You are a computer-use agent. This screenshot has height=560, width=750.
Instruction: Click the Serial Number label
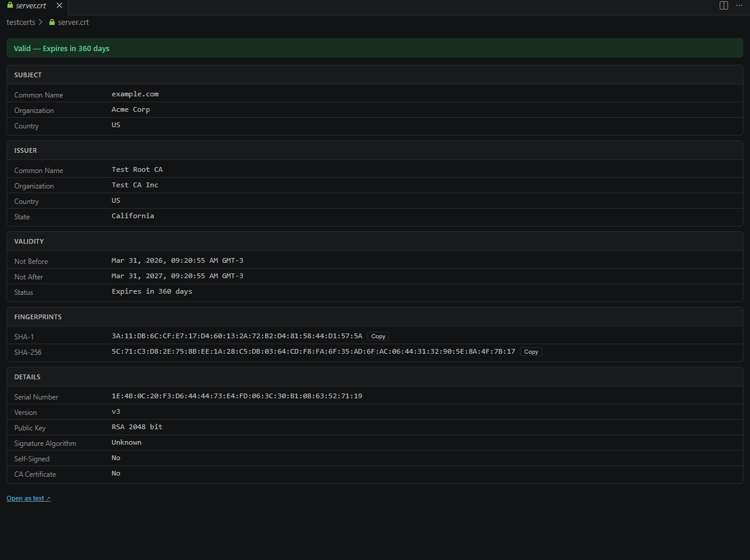[36, 397]
